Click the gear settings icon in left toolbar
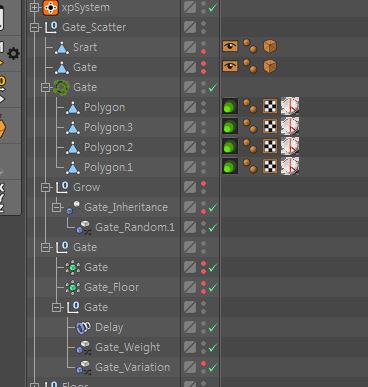The image size is (368, 387). [x=13, y=54]
